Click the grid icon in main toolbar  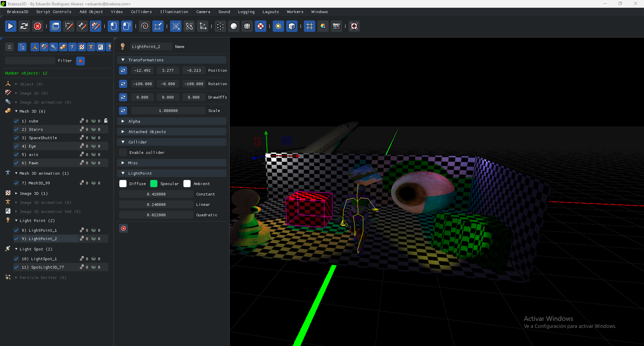click(x=309, y=26)
